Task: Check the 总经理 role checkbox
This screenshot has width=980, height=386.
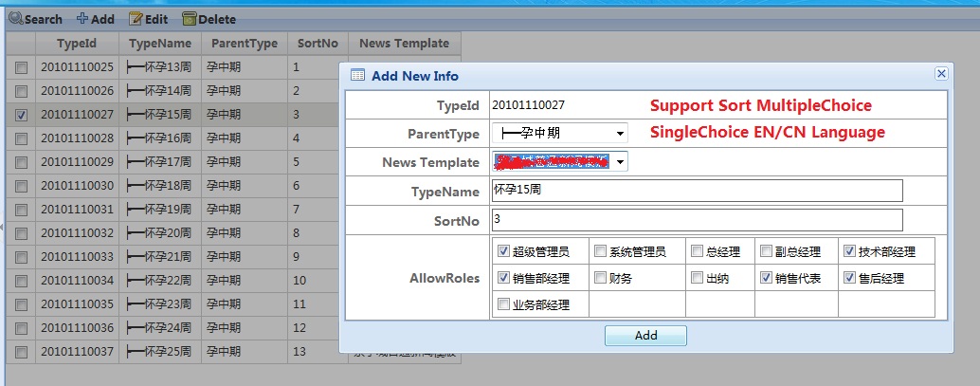Action: [x=697, y=251]
